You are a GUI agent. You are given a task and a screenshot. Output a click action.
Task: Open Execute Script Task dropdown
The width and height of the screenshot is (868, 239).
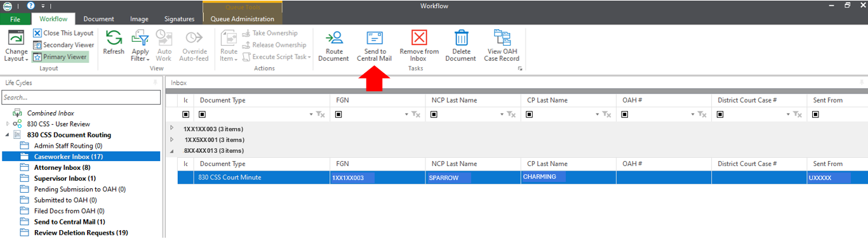tap(277, 56)
